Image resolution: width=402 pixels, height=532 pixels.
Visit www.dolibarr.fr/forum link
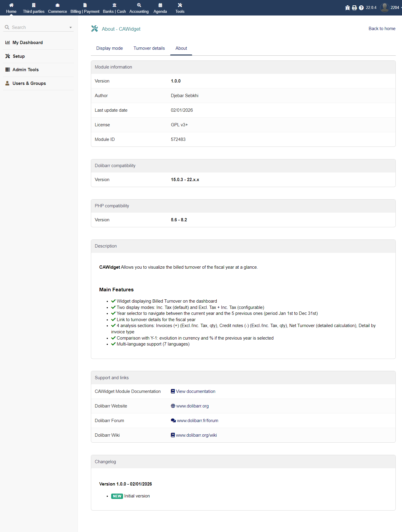coord(197,421)
